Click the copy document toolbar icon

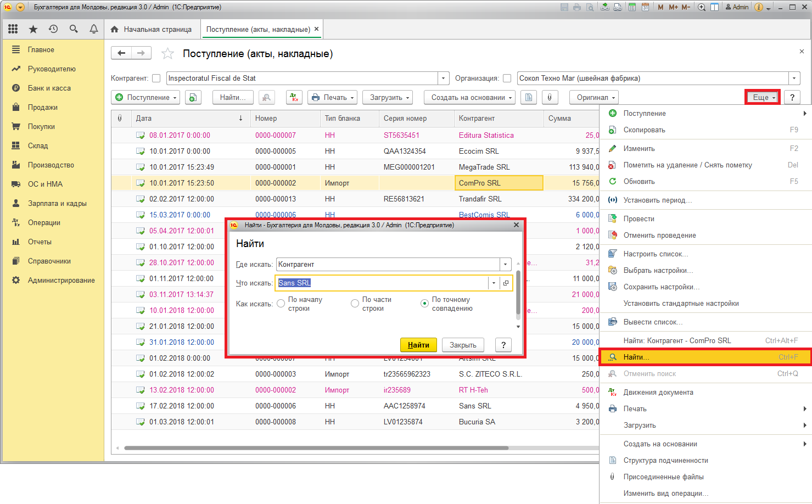pos(193,97)
